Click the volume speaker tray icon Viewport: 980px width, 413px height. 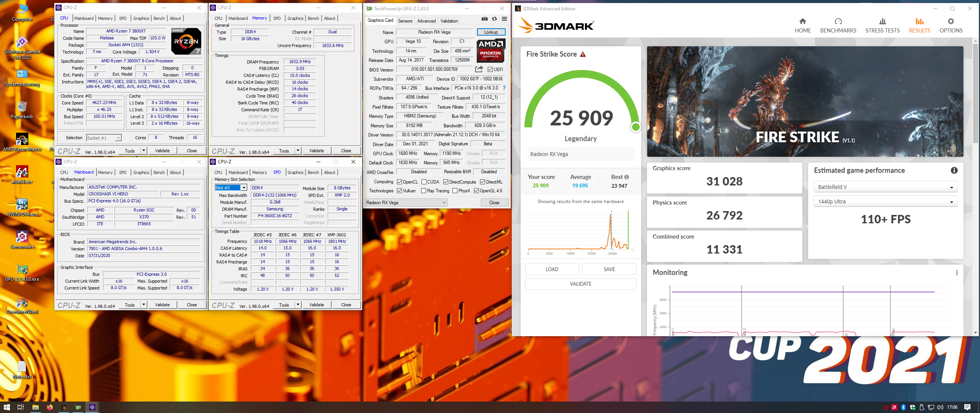tap(940, 407)
